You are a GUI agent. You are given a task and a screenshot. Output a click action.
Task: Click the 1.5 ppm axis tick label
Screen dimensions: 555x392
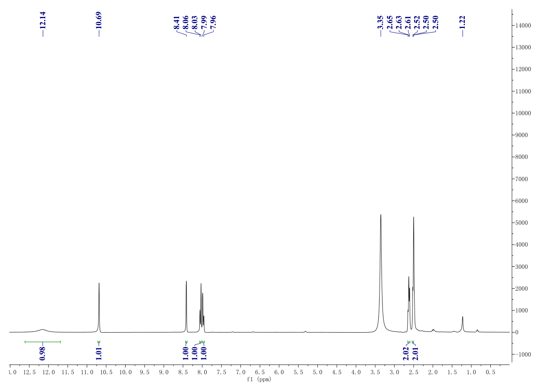point(452,372)
